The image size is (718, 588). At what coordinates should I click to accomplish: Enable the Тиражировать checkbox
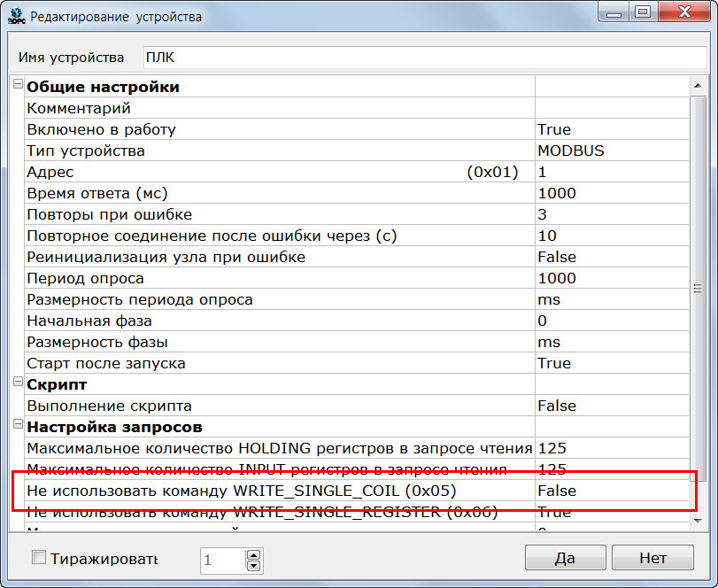tap(39, 558)
